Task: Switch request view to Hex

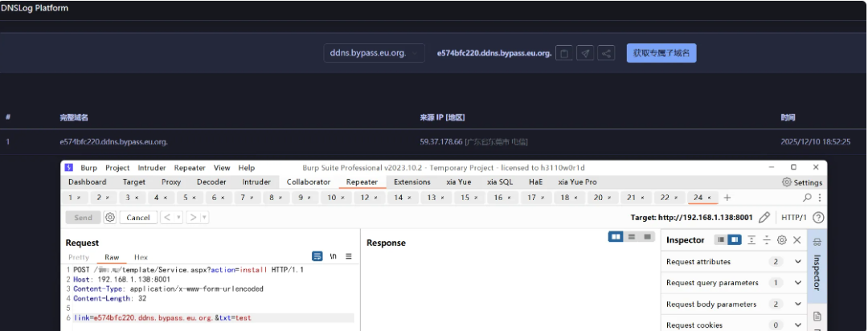Action: click(x=141, y=257)
